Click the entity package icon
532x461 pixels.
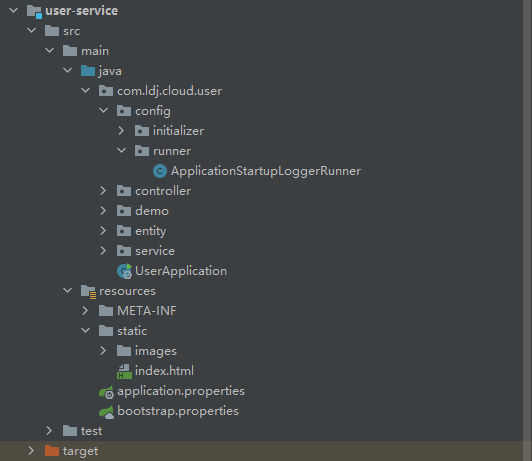[124, 231]
